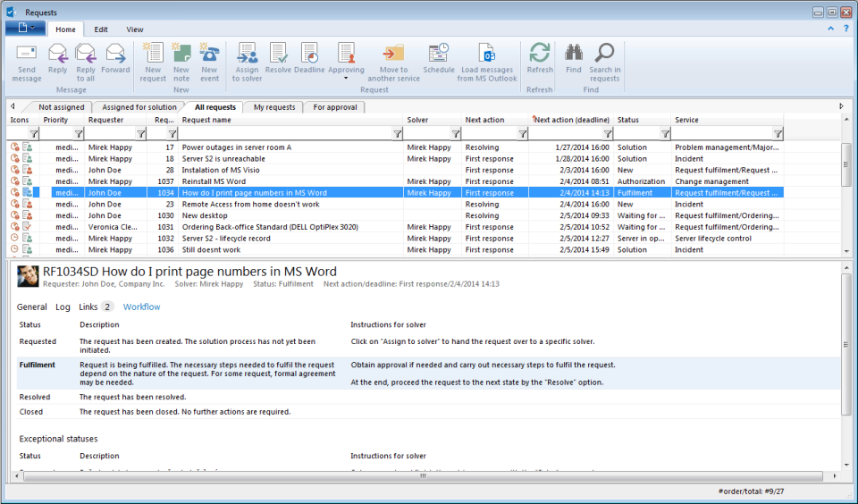
Task: Open the Not assigned tab
Action: (62, 107)
